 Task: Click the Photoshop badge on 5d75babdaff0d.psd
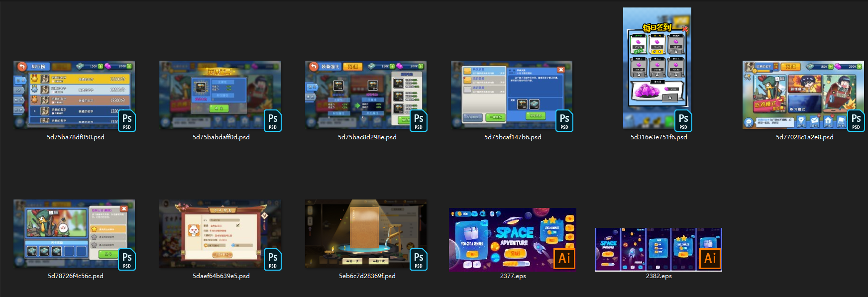[x=273, y=121]
